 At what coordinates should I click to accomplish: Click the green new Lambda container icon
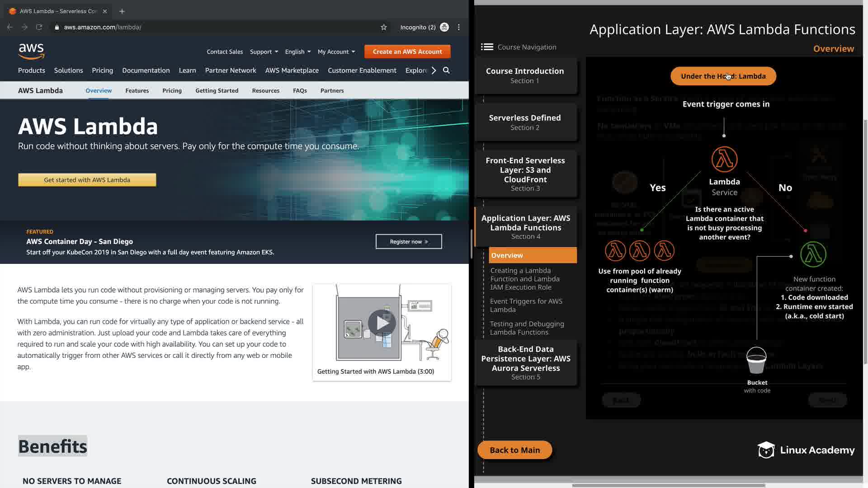tap(813, 254)
